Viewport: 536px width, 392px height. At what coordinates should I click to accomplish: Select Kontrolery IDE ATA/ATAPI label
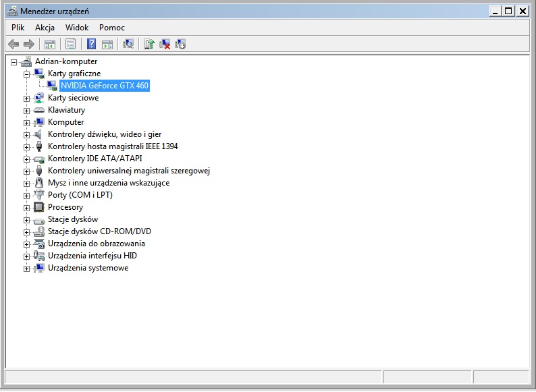pyautogui.click(x=95, y=159)
